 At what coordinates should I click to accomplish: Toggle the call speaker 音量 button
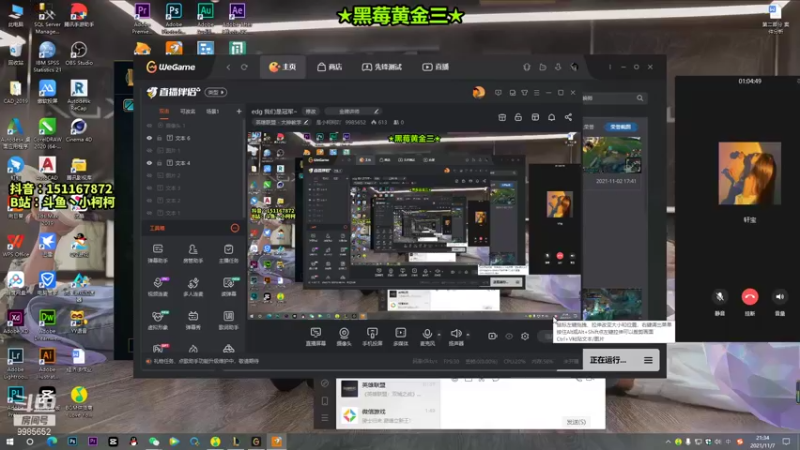tap(780, 296)
